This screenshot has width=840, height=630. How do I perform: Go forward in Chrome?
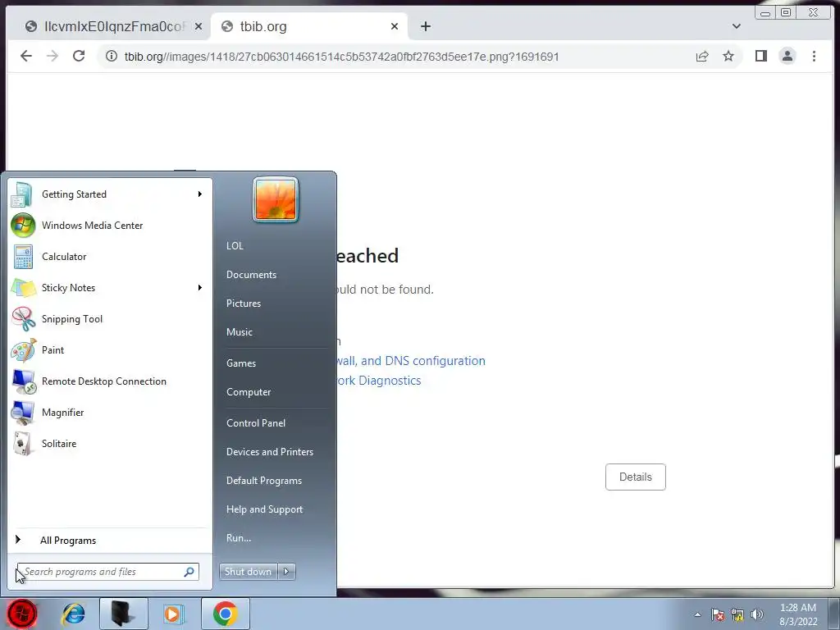tap(52, 57)
